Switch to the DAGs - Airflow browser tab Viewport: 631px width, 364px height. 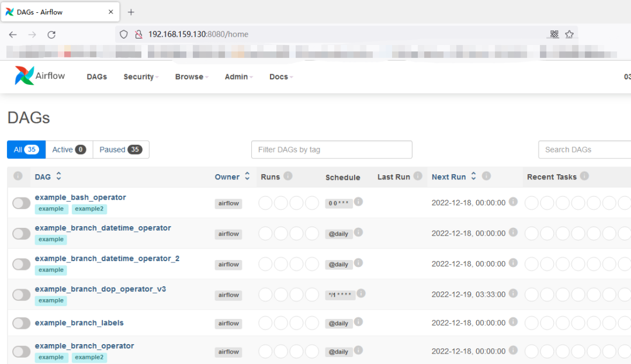point(60,12)
